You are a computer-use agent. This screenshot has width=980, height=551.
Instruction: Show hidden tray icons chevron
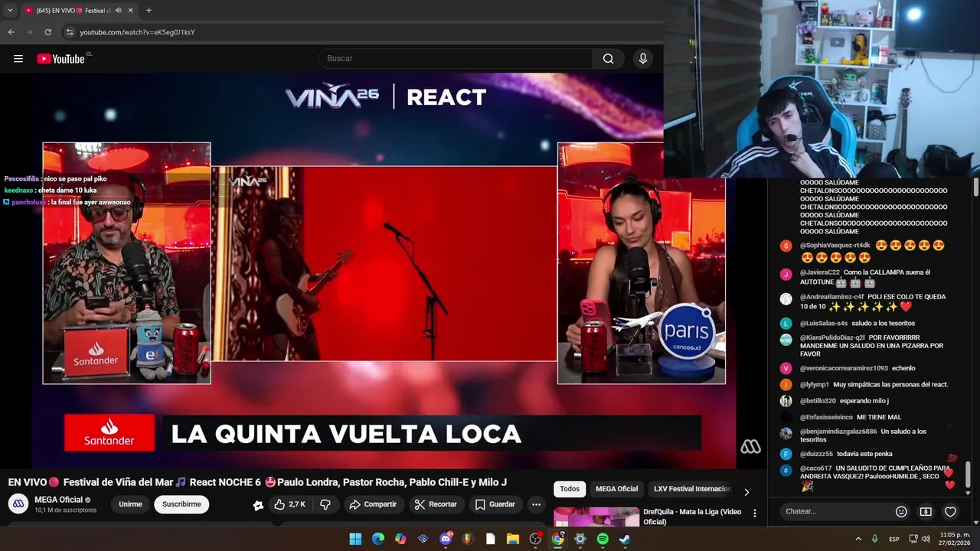tap(858, 539)
